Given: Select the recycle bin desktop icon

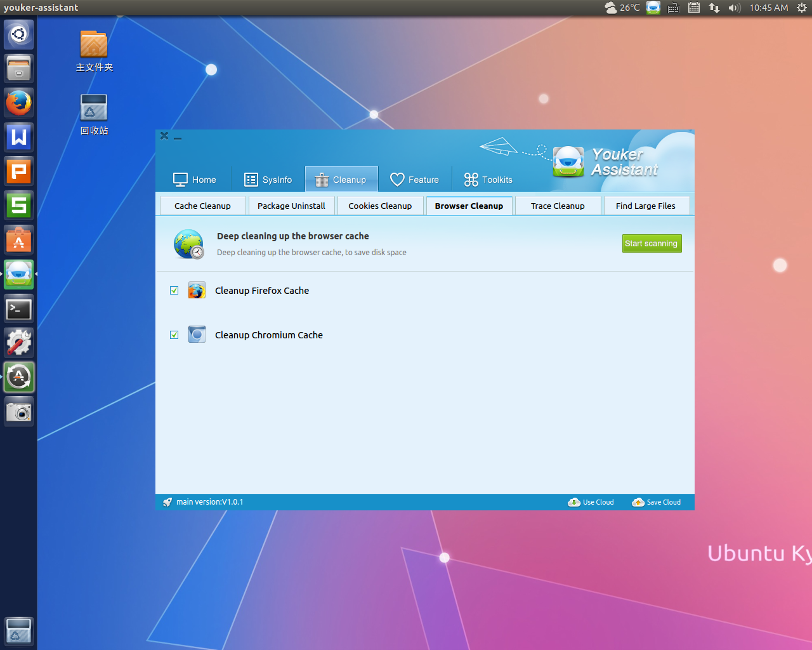Looking at the screenshot, I should click(x=94, y=114).
